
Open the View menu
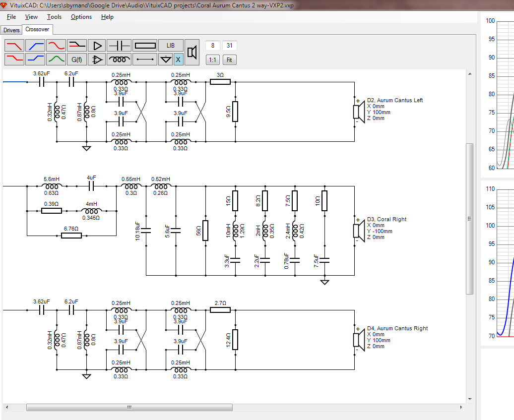(31, 17)
